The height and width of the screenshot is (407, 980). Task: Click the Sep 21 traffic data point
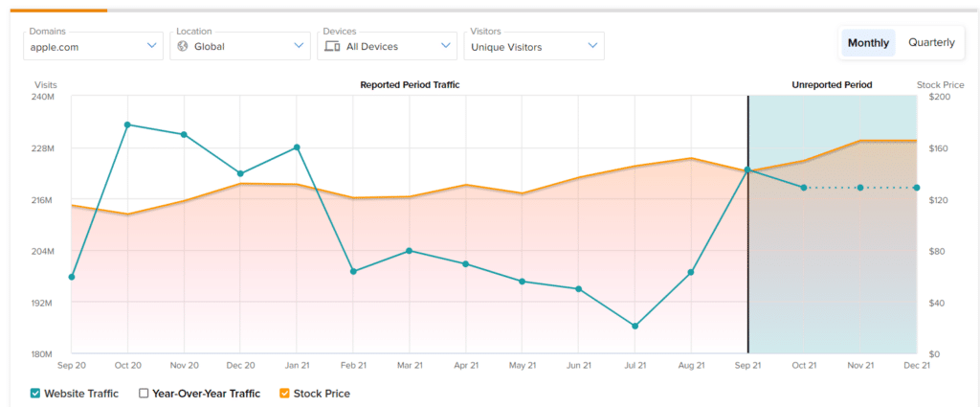tap(747, 170)
